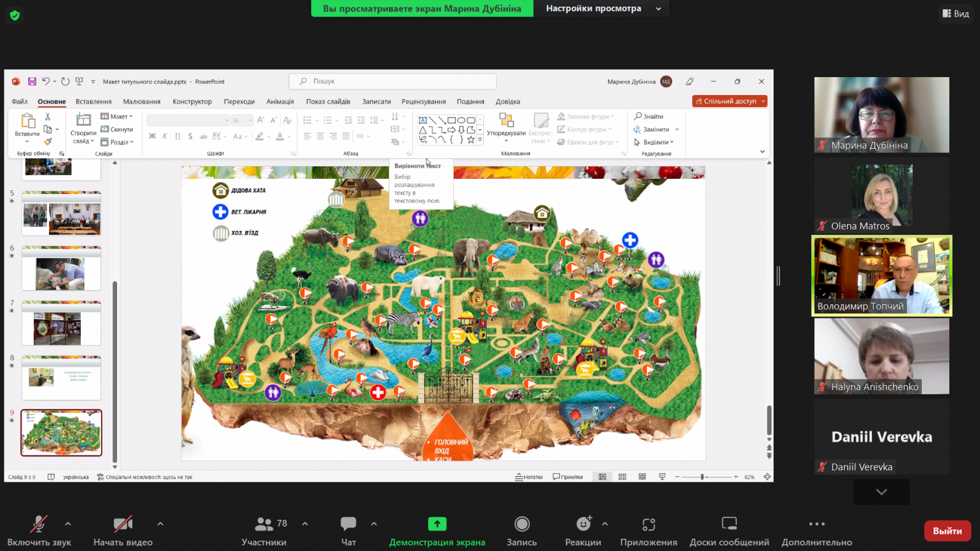Click the PowerPoint search (Пошук) field

[x=393, y=81]
